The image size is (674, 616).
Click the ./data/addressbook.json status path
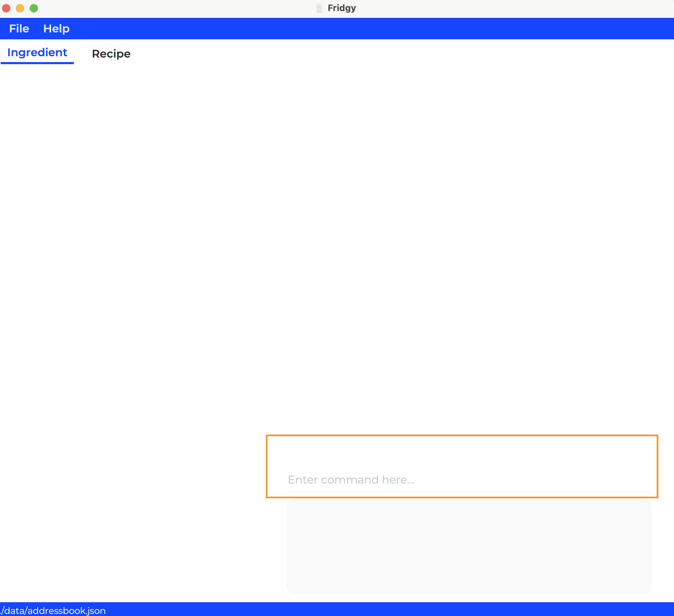pos(53,610)
